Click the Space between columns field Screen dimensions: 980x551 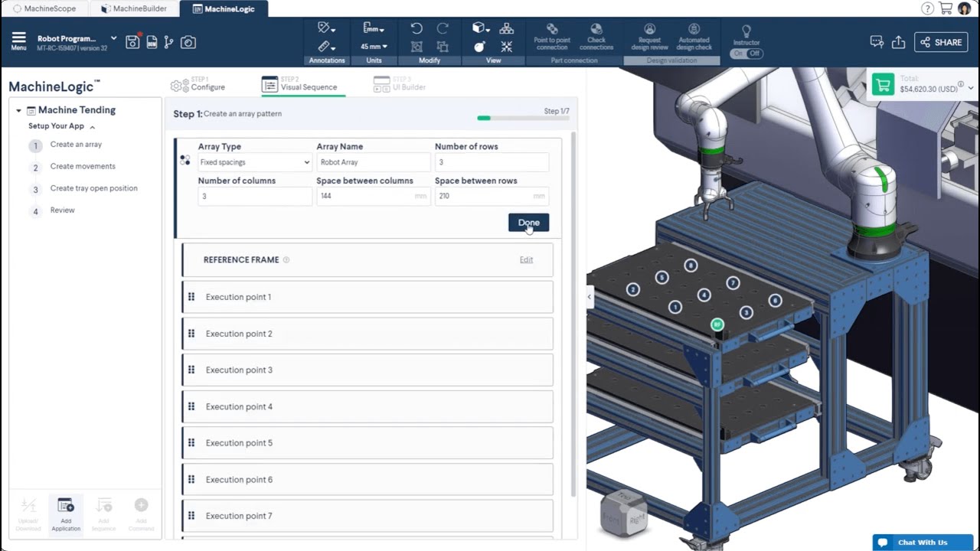coord(374,196)
